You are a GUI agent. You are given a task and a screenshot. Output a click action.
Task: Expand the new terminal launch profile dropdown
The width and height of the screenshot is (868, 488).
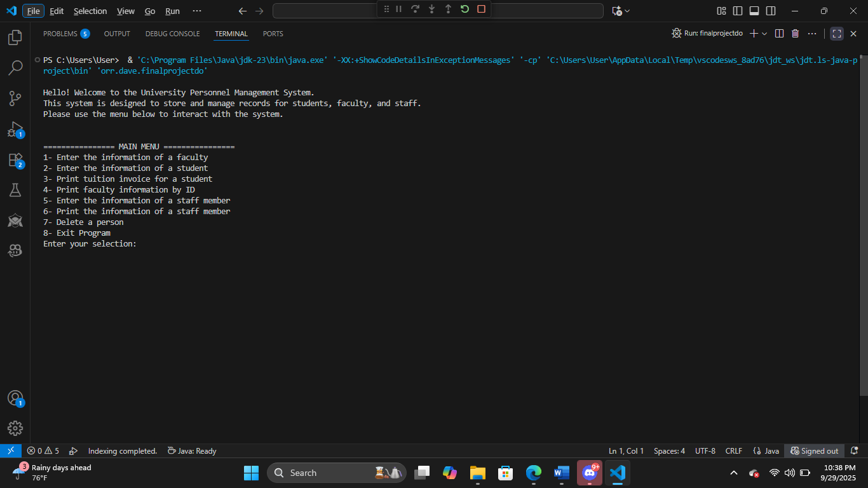[764, 34]
